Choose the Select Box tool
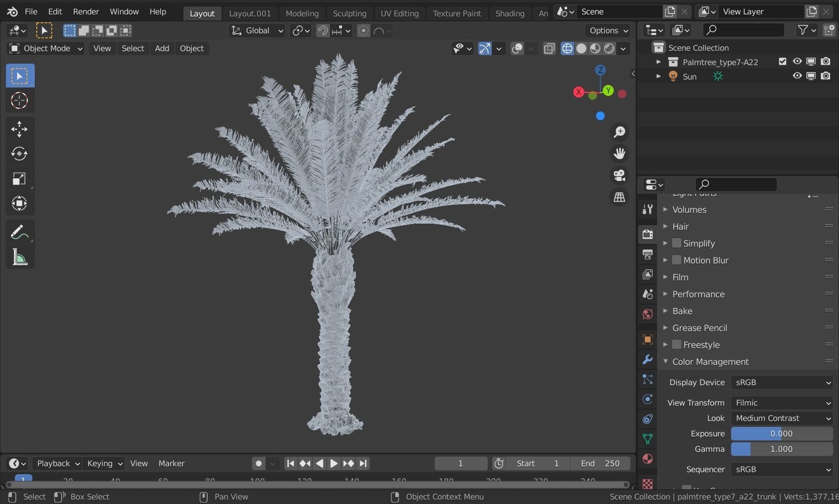This screenshot has height=504, width=839. pos(19,76)
